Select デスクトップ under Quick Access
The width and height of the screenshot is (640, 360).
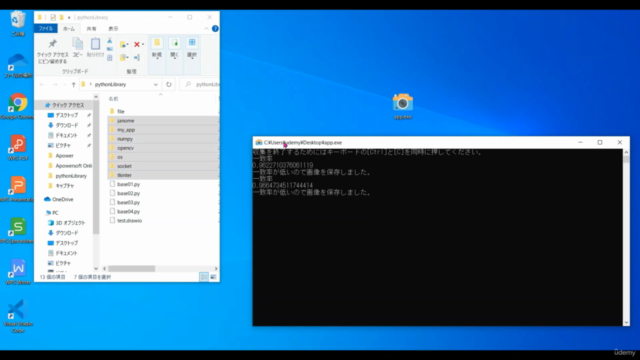67,115
